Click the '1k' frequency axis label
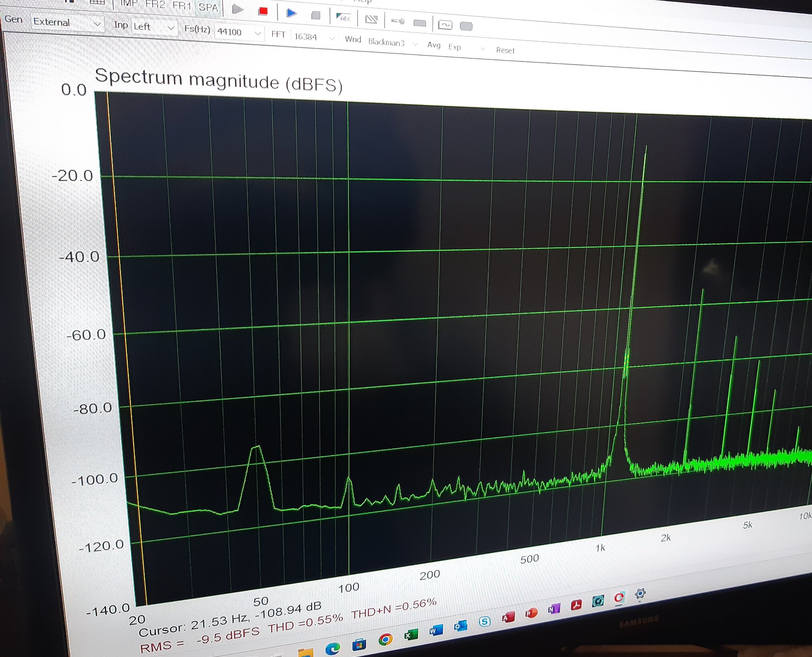The image size is (812, 657). (x=600, y=548)
